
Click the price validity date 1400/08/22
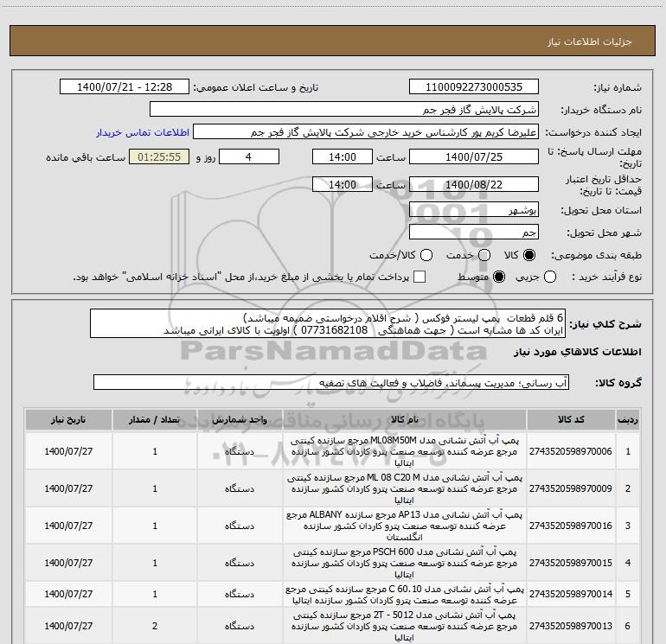pos(474,185)
